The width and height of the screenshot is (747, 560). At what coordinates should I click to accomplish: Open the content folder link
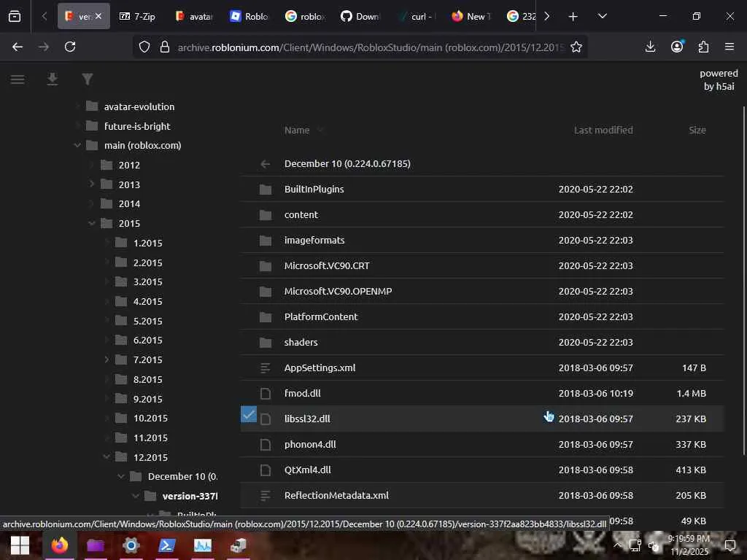301,215
